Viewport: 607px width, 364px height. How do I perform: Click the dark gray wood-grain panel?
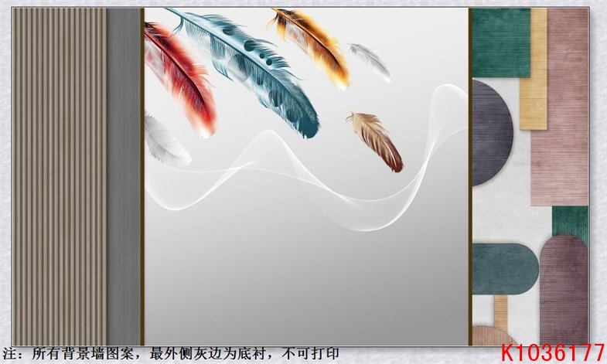[124, 176]
